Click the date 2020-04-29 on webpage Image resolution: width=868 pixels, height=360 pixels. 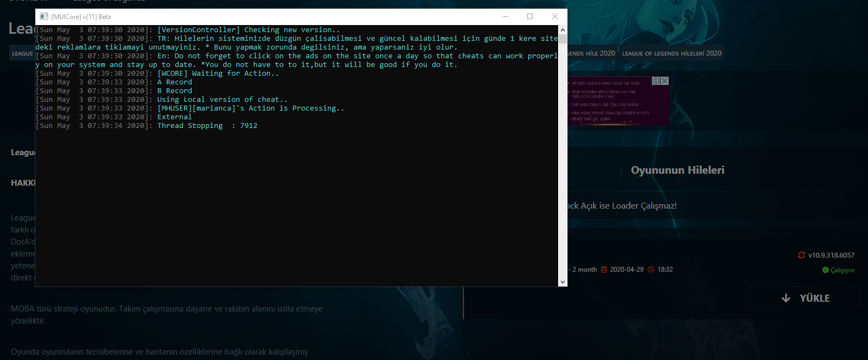[x=626, y=270]
